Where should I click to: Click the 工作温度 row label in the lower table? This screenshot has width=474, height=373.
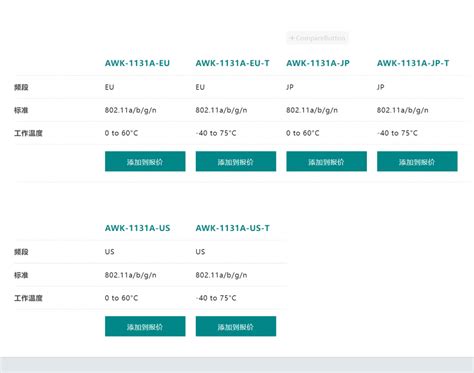point(28,298)
